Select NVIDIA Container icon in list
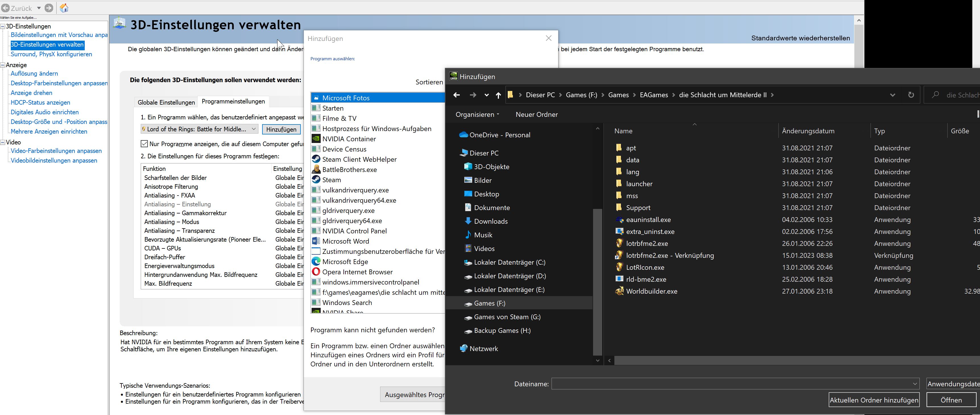This screenshot has width=980, height=415. (x=316, y=139)
